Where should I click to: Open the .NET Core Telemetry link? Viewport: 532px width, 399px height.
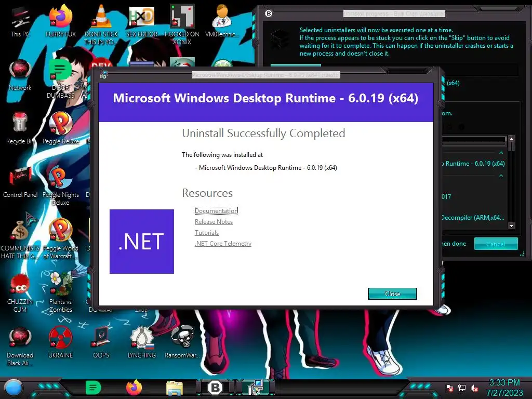click(223, 243)
